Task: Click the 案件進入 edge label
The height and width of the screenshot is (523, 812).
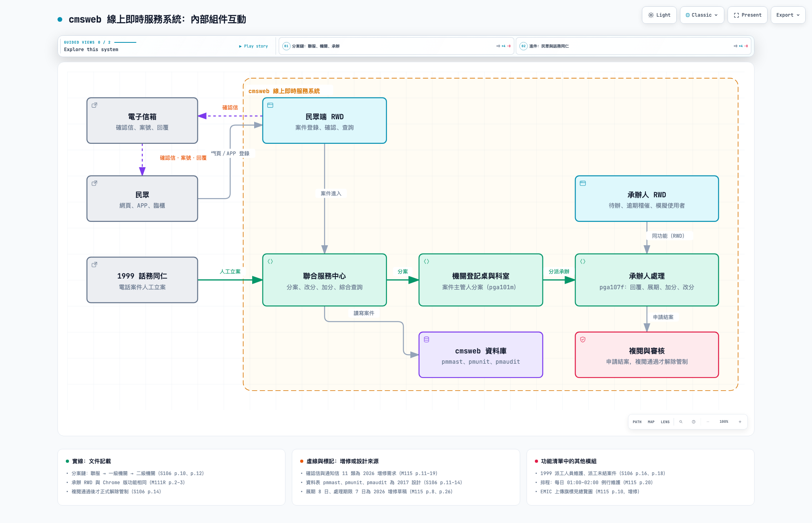Action: (x=331, y=194)
